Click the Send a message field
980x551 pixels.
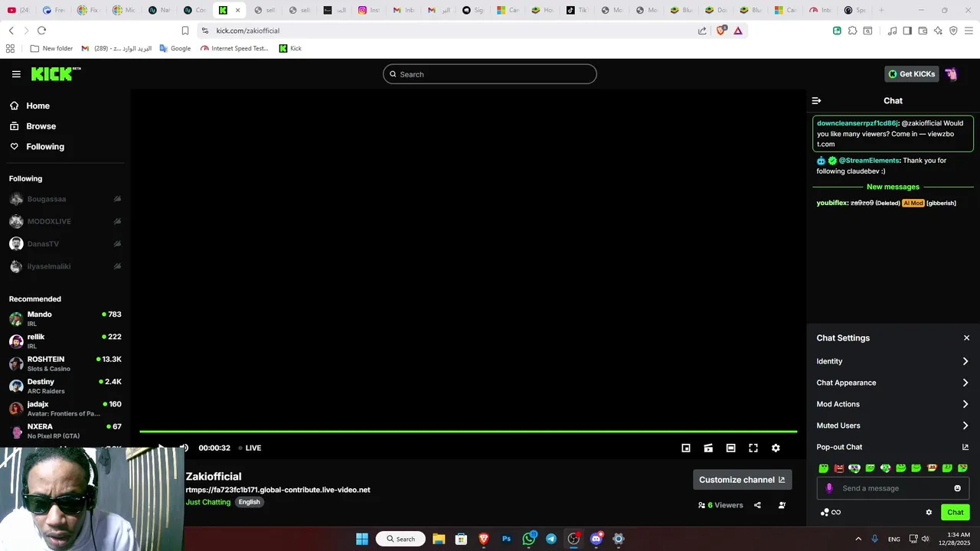pyautogui.click(x=893, y=488)
